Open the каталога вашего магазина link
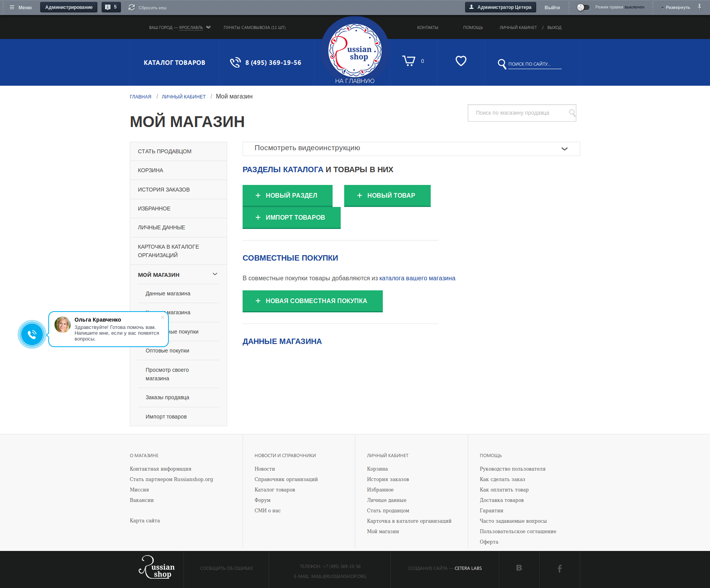 (417, 278)
